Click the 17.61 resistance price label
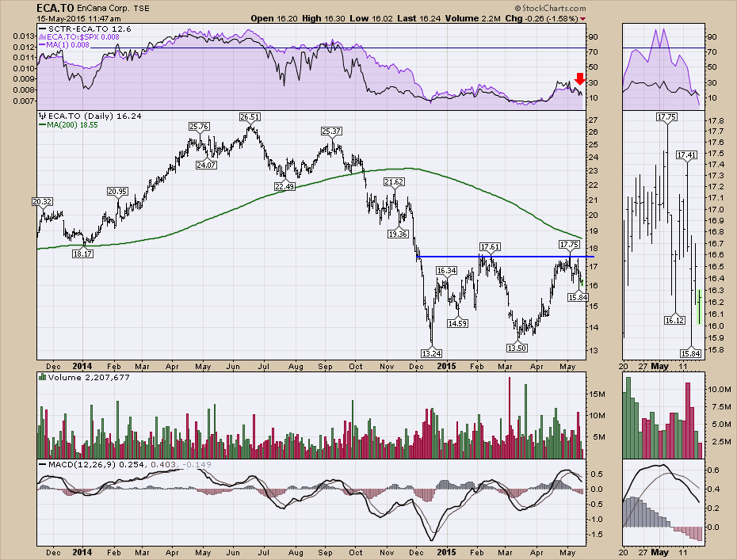This screenshot has height=560, width=737. point(490,246)
